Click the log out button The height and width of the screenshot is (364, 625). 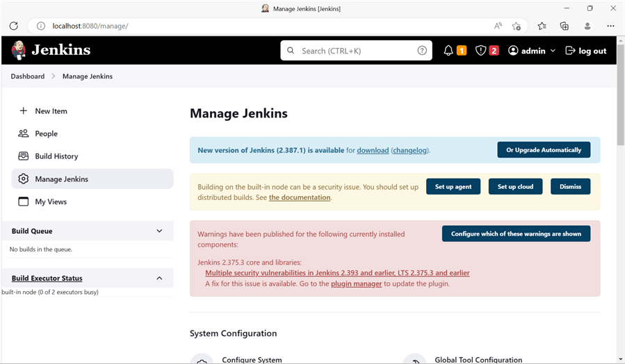point(586,51)
